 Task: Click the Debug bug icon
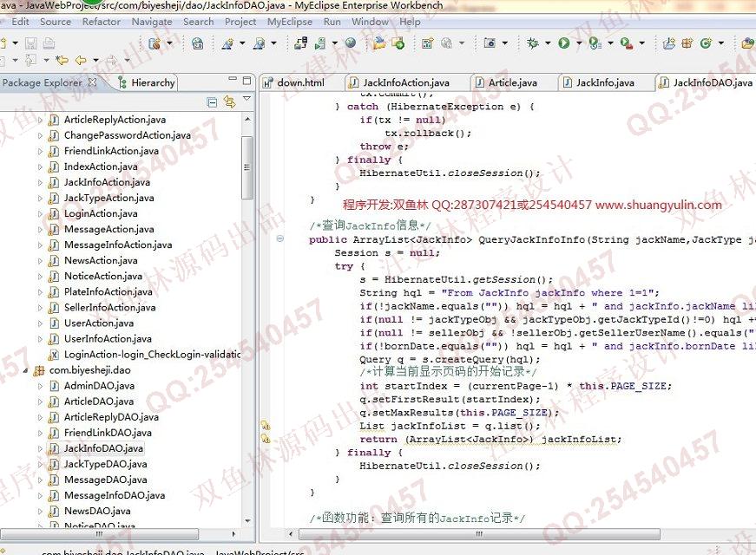pos(533,43)
